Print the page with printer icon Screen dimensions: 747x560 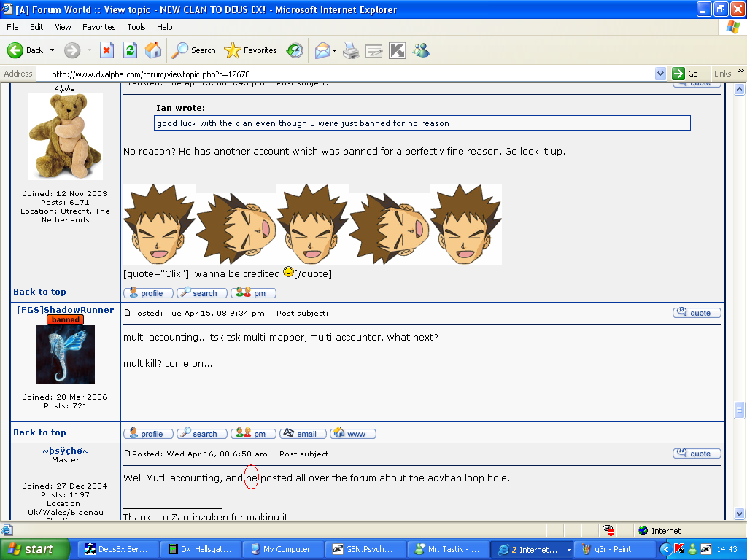(351, 50)
